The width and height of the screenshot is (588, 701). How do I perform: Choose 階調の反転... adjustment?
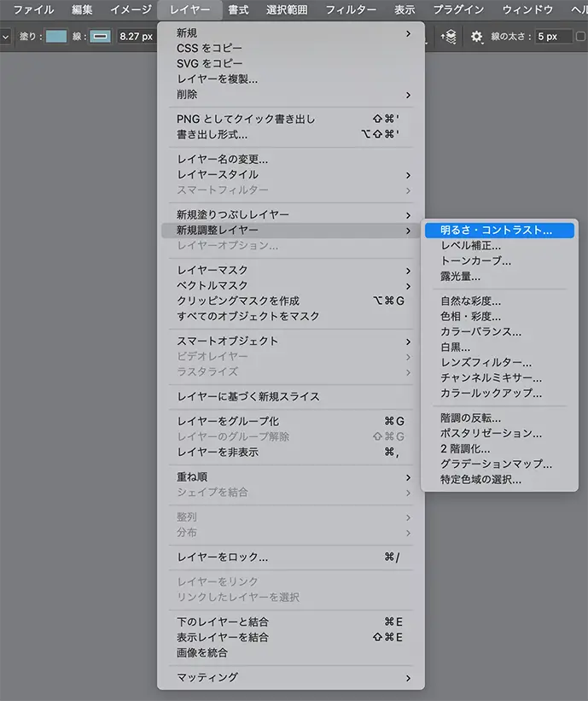click(499, 418)
